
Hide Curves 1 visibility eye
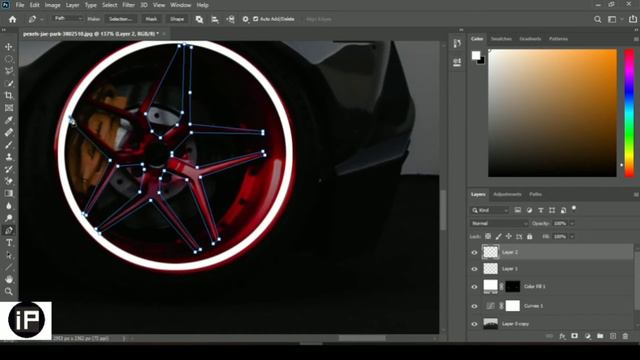[474, 306]
